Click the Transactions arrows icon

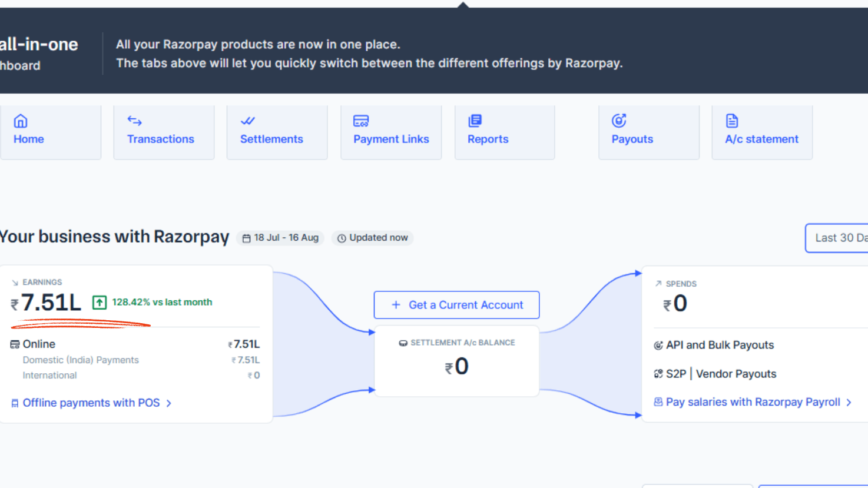[x=134, y=121]
